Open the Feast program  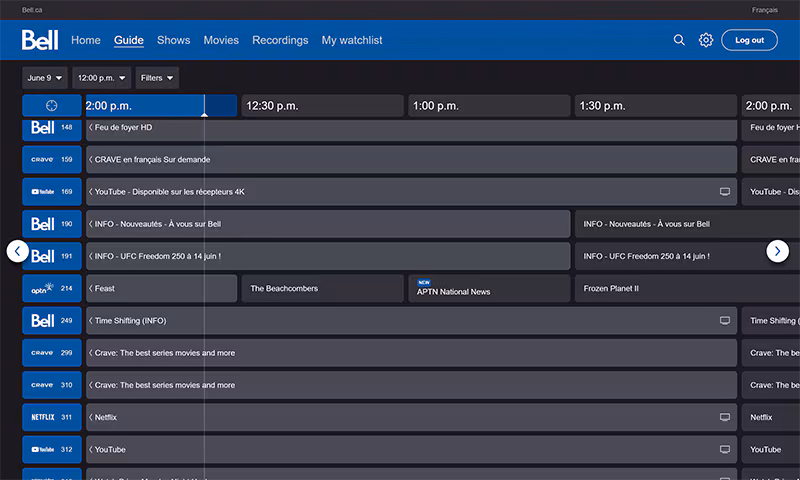click(x=162, y=288)
